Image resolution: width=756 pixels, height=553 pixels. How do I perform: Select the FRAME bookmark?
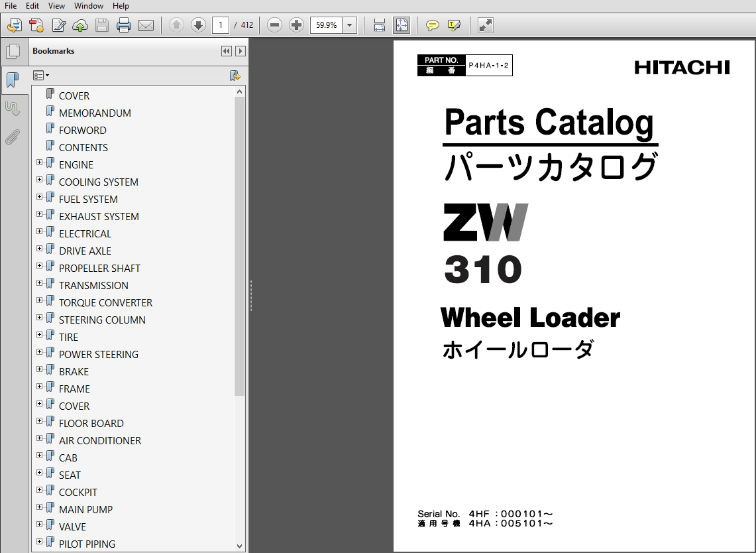coord(74,389)
